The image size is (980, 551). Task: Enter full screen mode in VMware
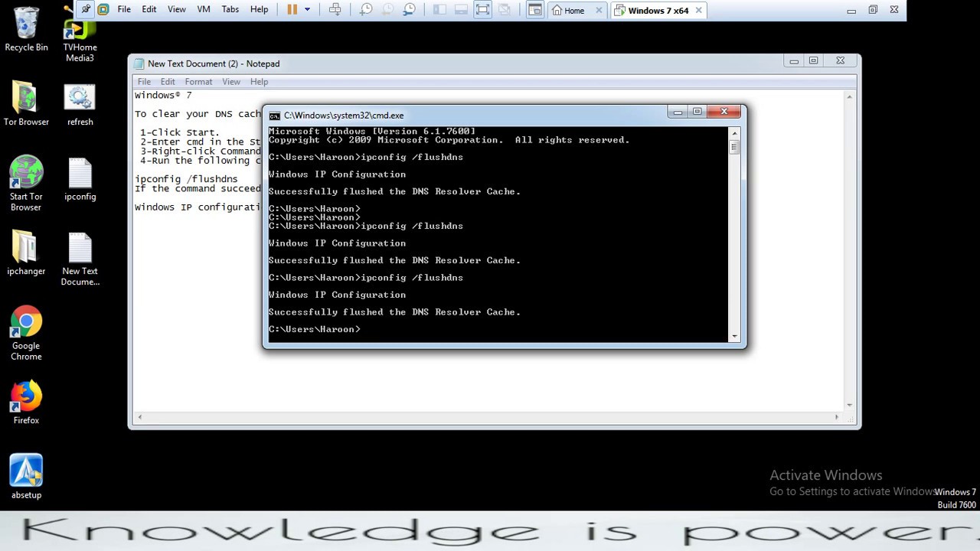point(482,10)
